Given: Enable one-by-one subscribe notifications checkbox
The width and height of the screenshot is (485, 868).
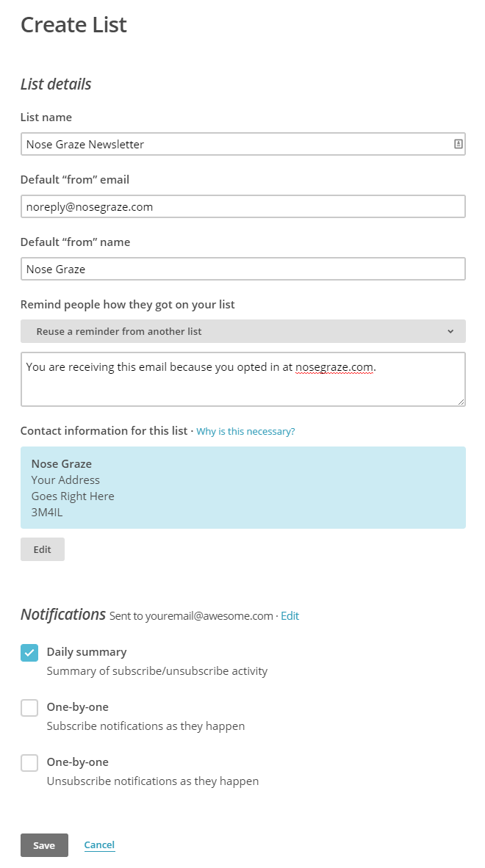Looking at the screenshot, I should point(29,708).
